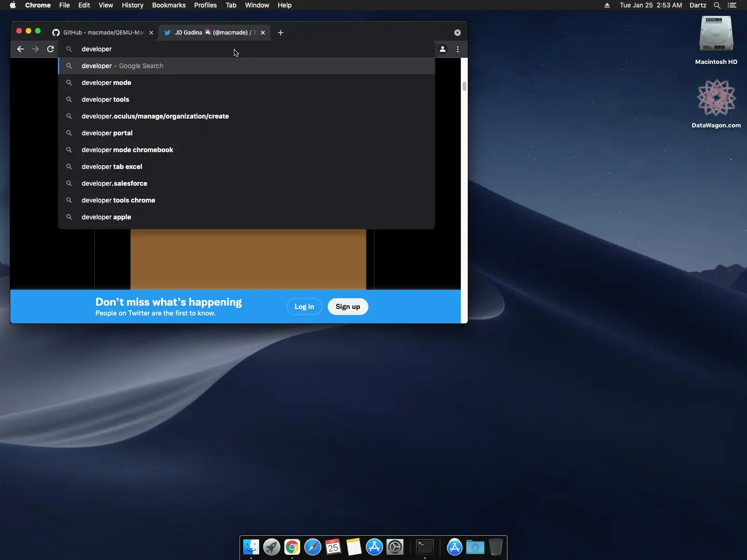Open the Apple menu

coord(13,5)
